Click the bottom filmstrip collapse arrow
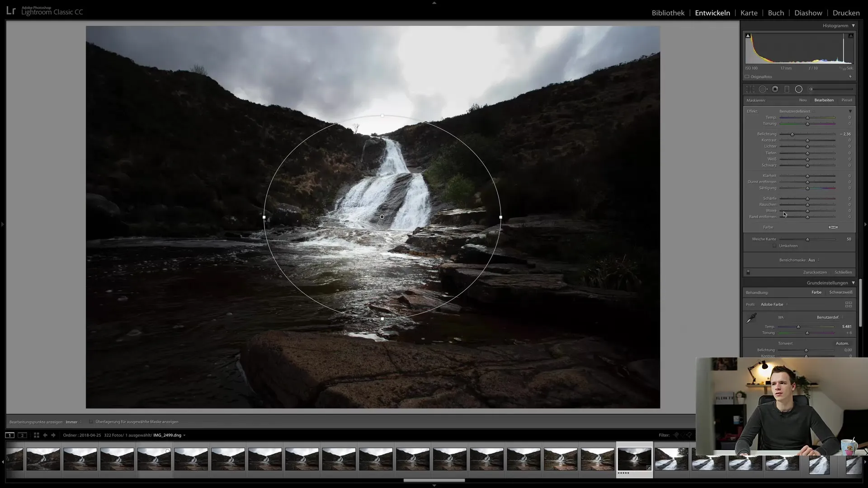Viewport: 868px width, 488px height. coord(434,485)
